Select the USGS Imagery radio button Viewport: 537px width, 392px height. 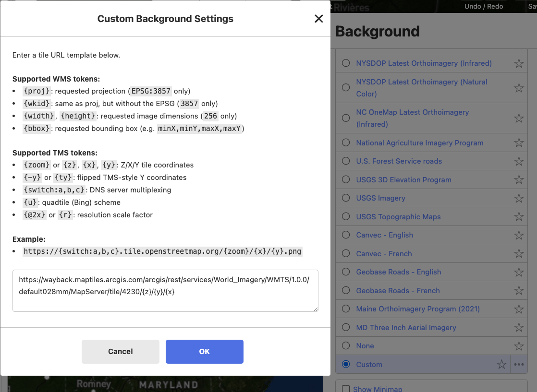(x=345, y=198)
